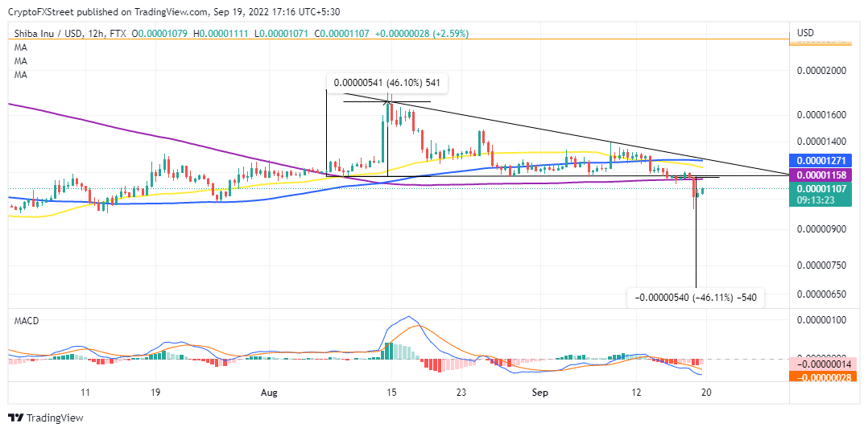Image resolution: width=868 pixels, height=432 pixels.
Task: Select the second MA indicator label
Action: [20, 60]
